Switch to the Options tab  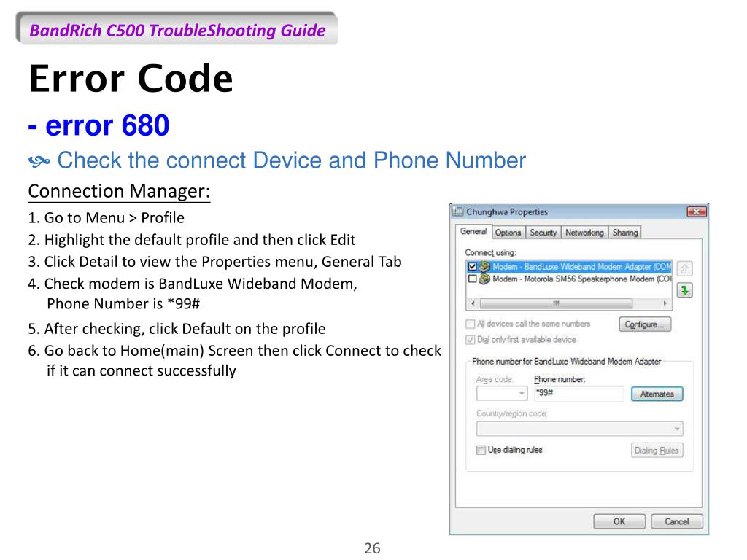tap(508, 233)
